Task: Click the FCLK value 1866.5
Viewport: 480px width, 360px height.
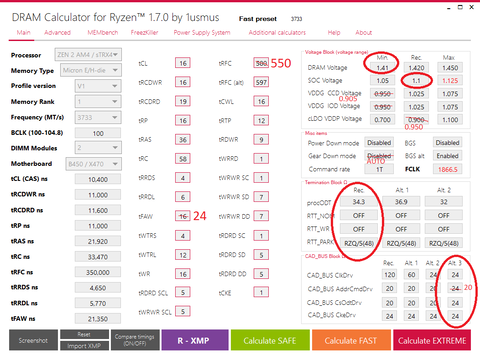Action: click(x=448, y=169)
